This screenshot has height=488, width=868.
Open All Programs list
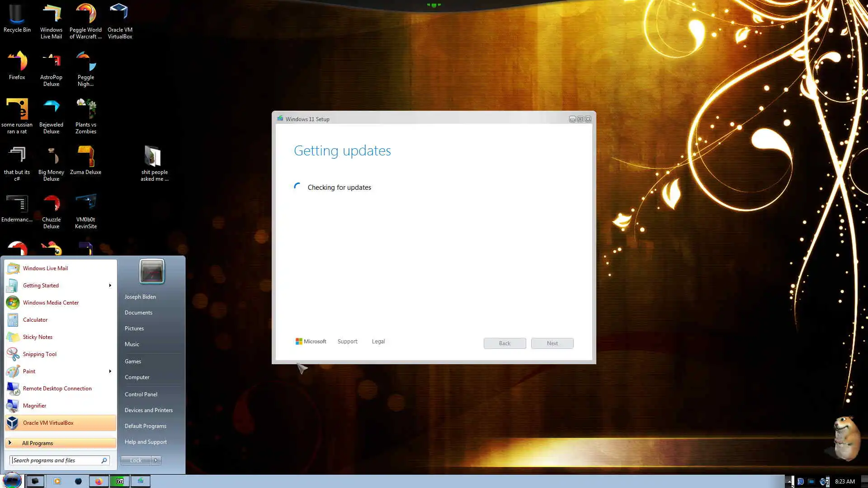(38, 443)
